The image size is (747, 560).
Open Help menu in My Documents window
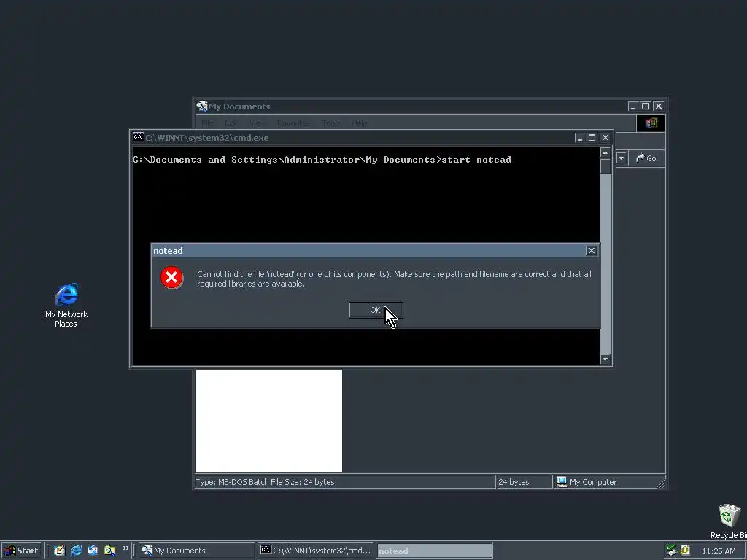pyautogui.click(x=359, y=122)
